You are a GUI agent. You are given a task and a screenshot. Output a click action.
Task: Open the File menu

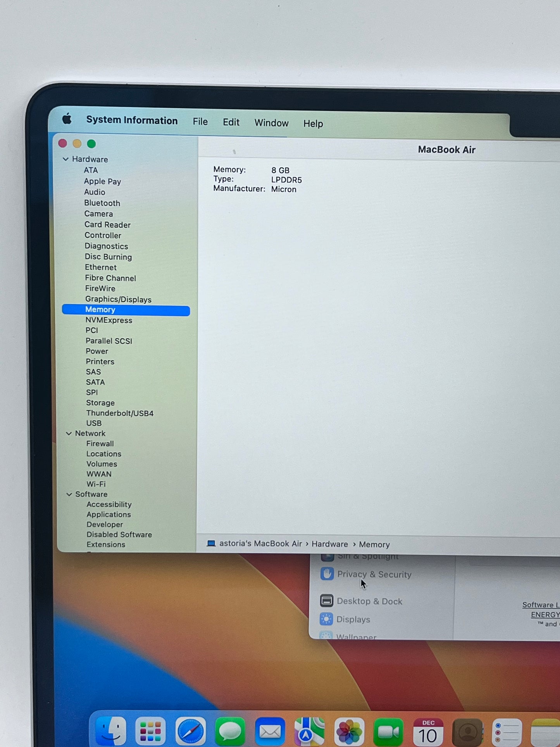pyautogui.click(x=200, y=122)
